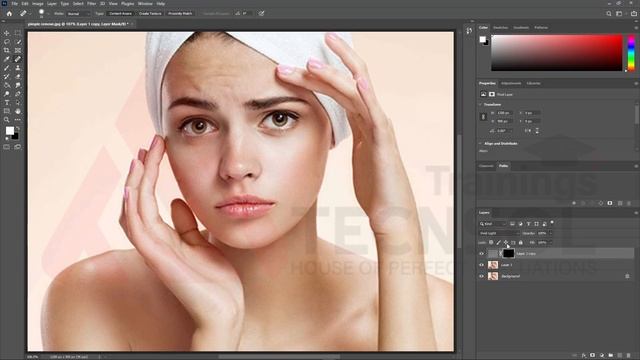The width and height of the screenshot is (640, 360).
Task: Select the Eyedropper tool
Action: pos(7,59)
